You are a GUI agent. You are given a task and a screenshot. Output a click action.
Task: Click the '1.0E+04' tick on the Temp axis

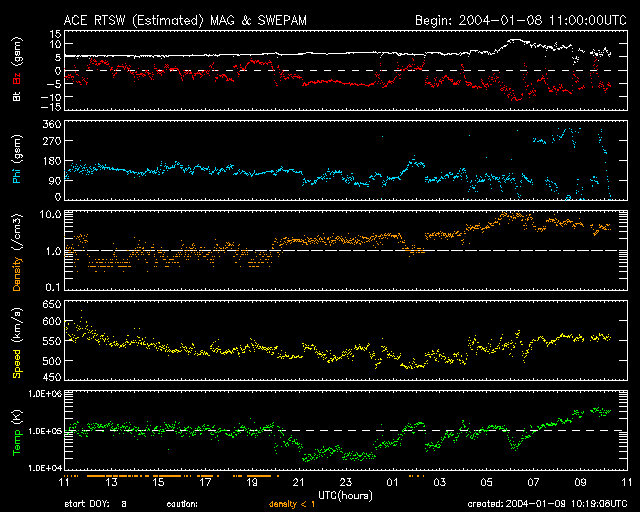[45, 467]
